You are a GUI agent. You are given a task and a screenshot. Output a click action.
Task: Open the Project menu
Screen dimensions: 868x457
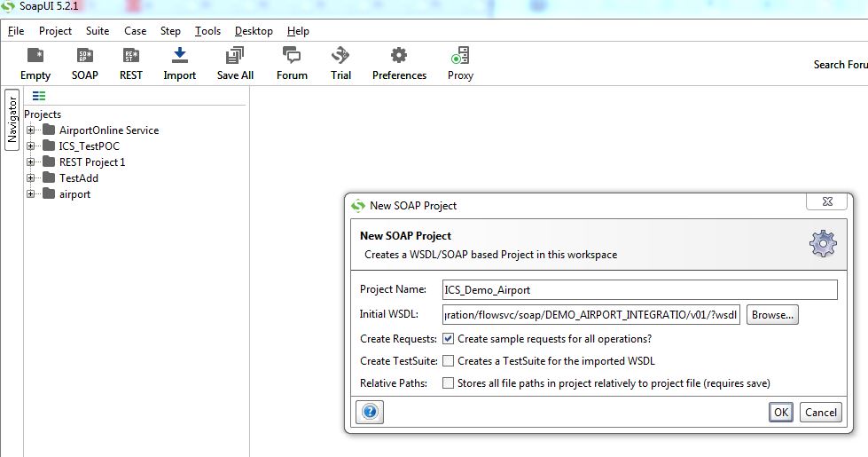[55, 31]
